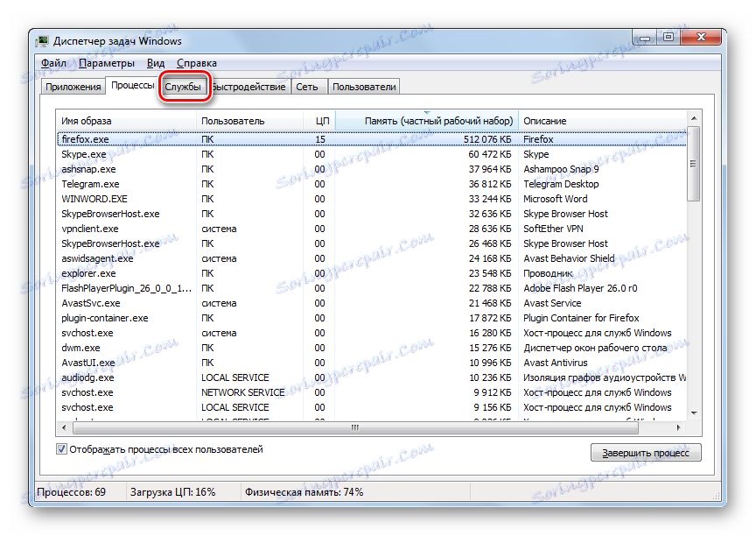The image size is (756, 536).
Task: Sort by Описание column header
Action: [x=603, y=121]
